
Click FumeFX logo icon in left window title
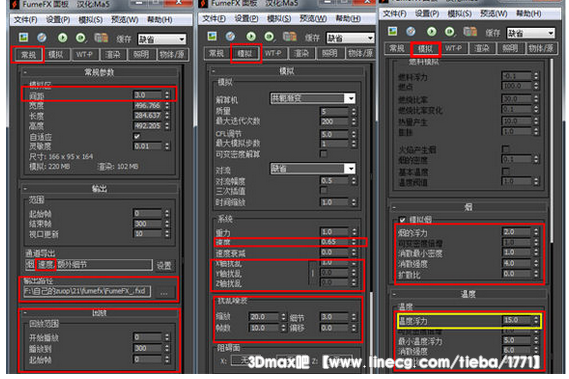click(x=15, y=4)
